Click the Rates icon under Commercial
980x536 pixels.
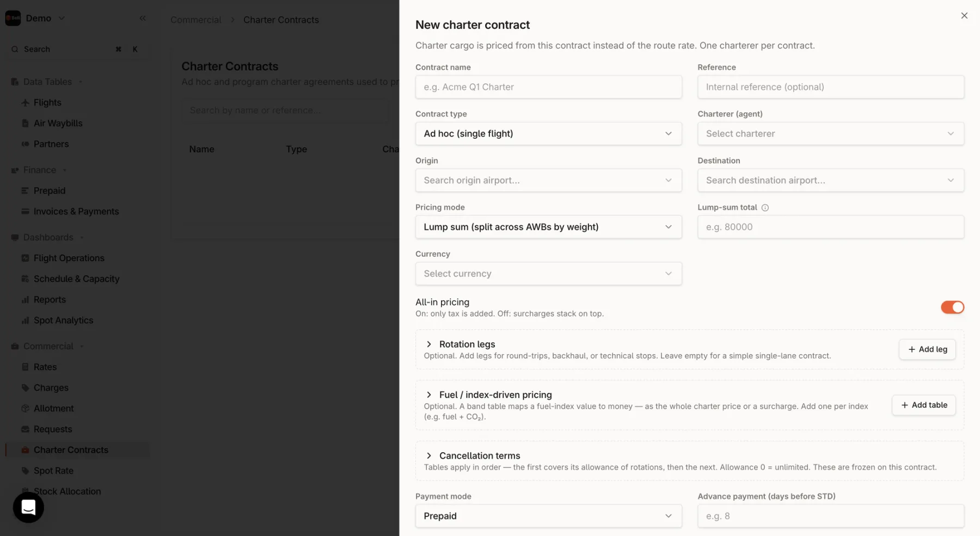pyautogui.click(x=25, y=367)
